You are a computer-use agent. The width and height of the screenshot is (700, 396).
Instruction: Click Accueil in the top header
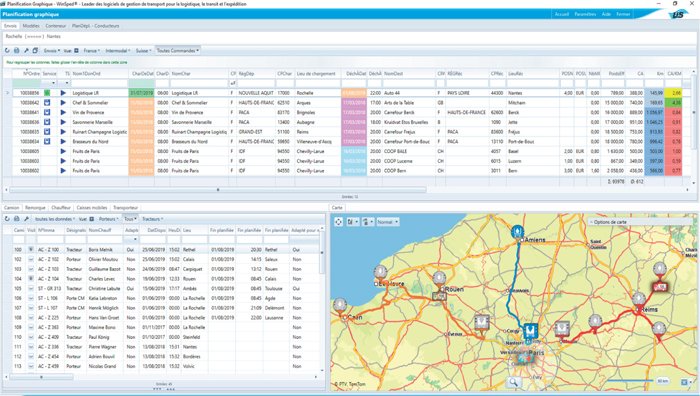point(562,14)
